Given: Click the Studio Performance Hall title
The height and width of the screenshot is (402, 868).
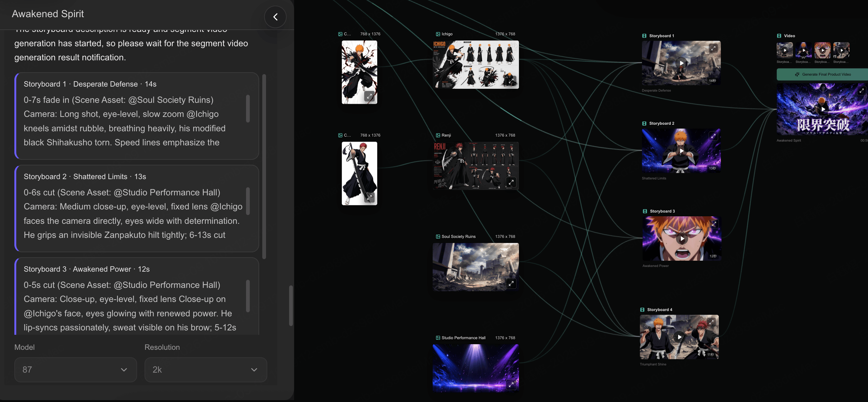Looking at the screenshot, I should (x=463, y=338).
